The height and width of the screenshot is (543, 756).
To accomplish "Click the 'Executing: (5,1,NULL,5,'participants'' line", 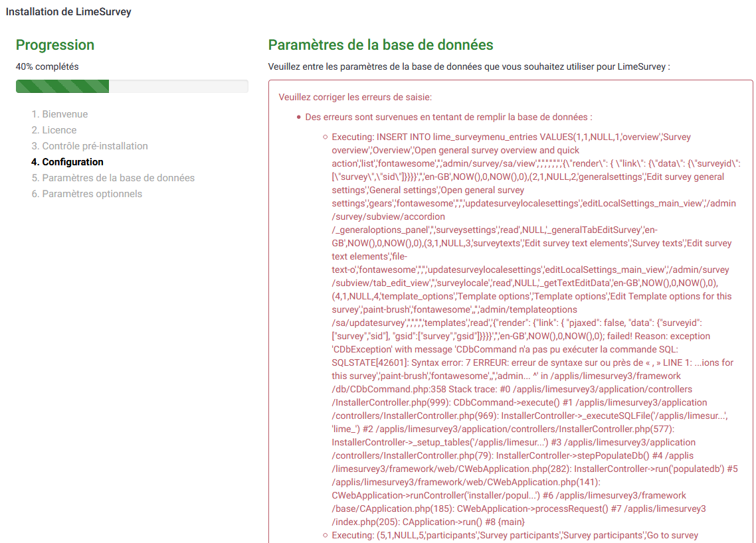I will pos(515,535).
